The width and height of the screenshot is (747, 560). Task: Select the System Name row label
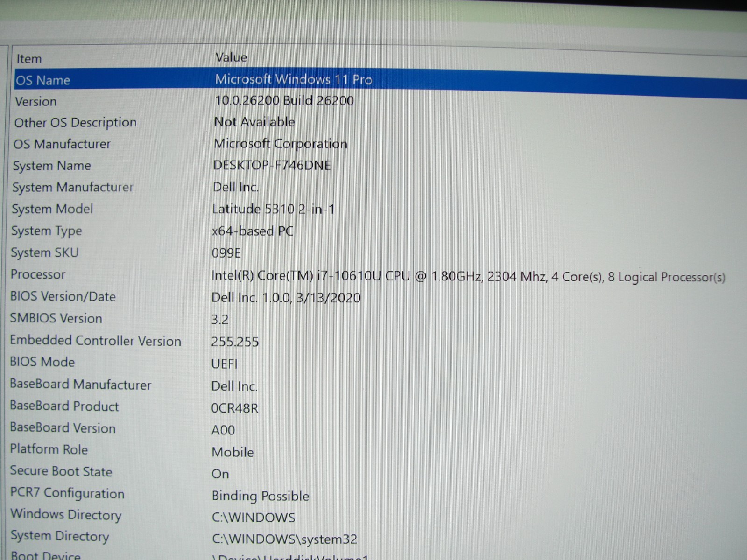(x=52, y=166)
